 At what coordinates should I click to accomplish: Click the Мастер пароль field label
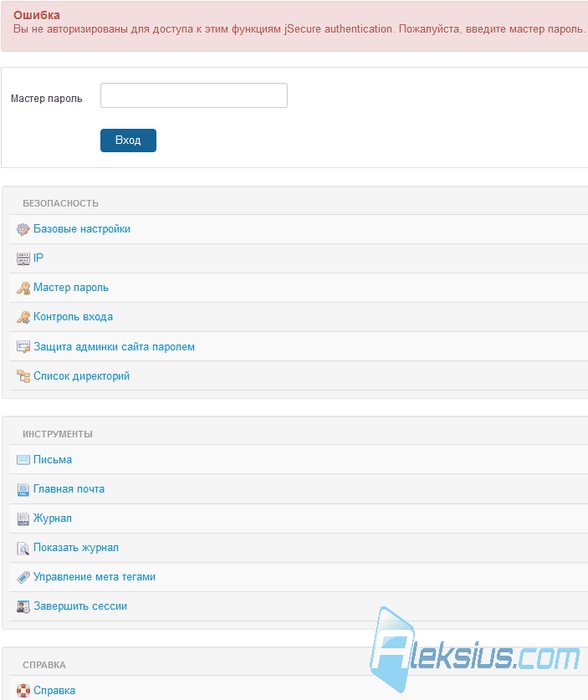pyautogui.click(x=47, y=99)
